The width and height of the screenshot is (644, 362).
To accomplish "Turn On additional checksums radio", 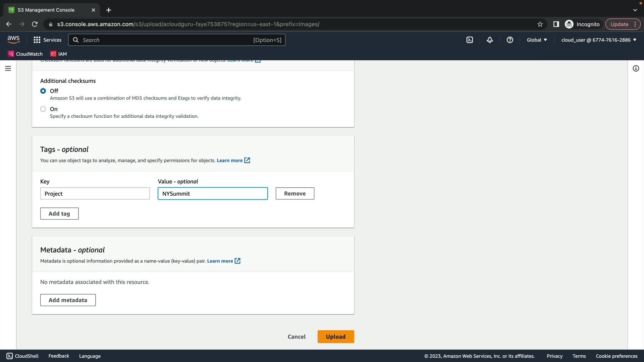I will click(43, 109).
